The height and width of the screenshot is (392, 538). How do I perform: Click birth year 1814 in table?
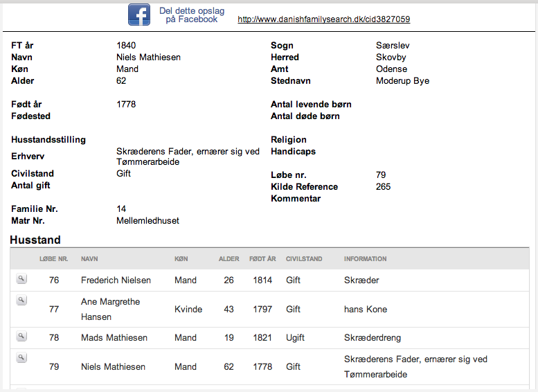click(262, 280)
